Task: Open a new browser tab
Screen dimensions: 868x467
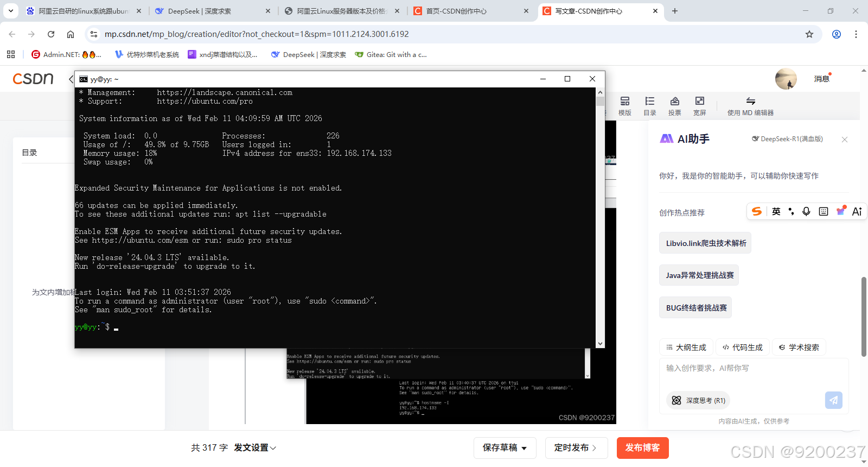Action: (675, 11)
